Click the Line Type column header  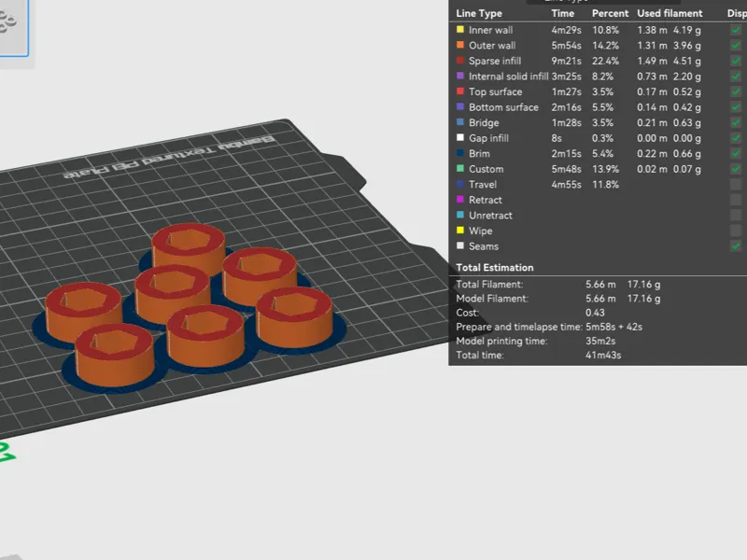pos(479,13)
